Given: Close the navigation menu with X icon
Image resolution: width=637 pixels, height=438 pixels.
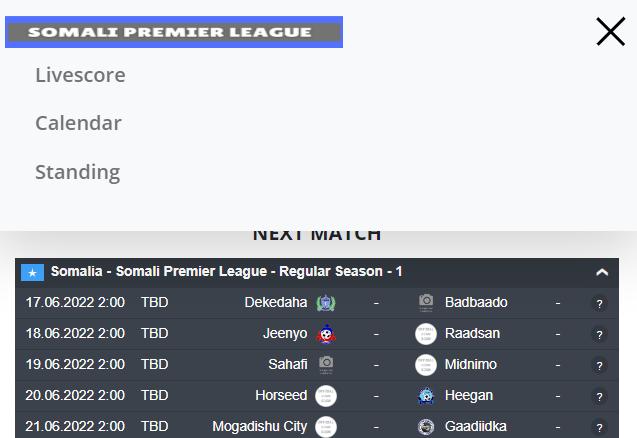Looking at the screenshot, I should (610, 32).
